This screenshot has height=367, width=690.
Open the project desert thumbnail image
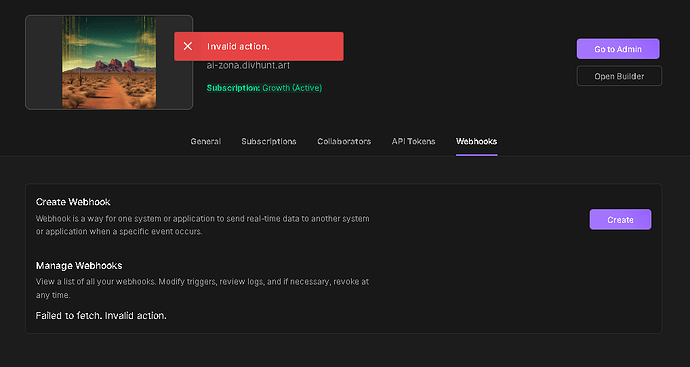coord(109,62)
